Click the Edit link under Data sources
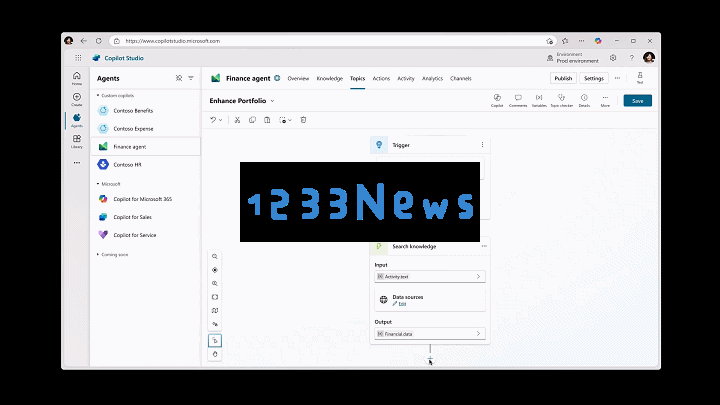The height and width of the screenshot is (405, 720). [399, 304]
